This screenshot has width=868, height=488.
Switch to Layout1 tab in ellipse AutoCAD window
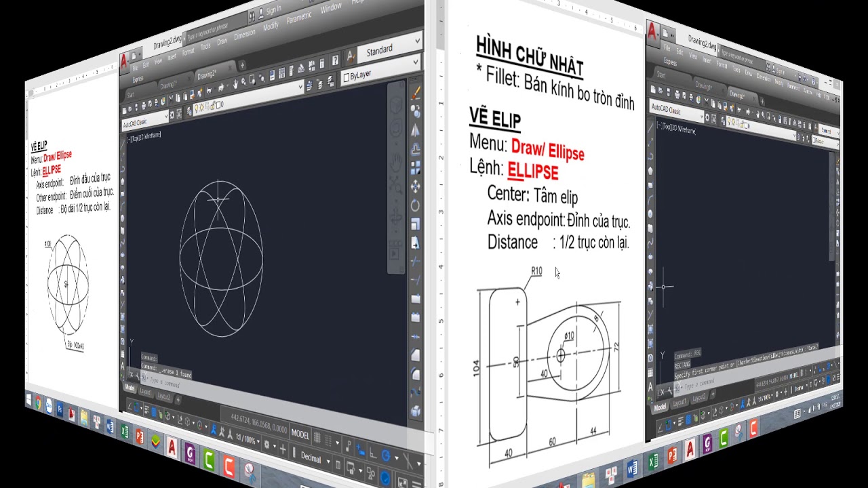[146, 392]
